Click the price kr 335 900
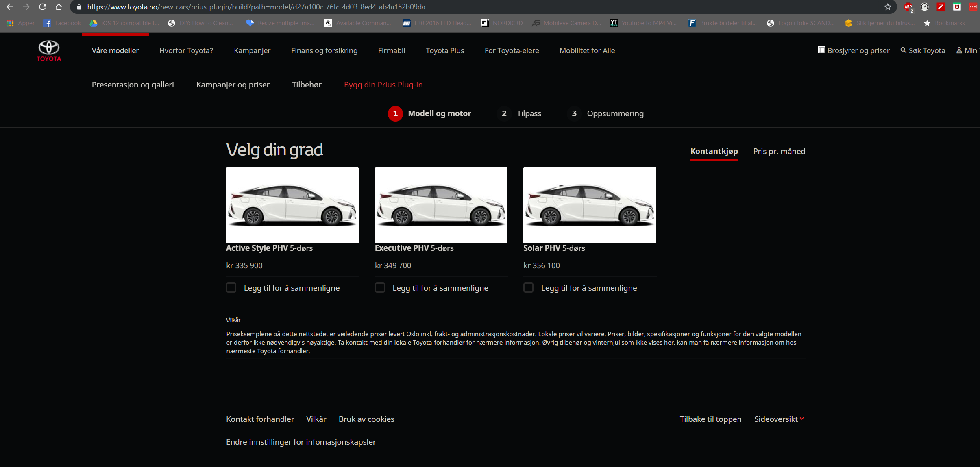The height and width of the screenshot is (467, 980). point(244,266)
